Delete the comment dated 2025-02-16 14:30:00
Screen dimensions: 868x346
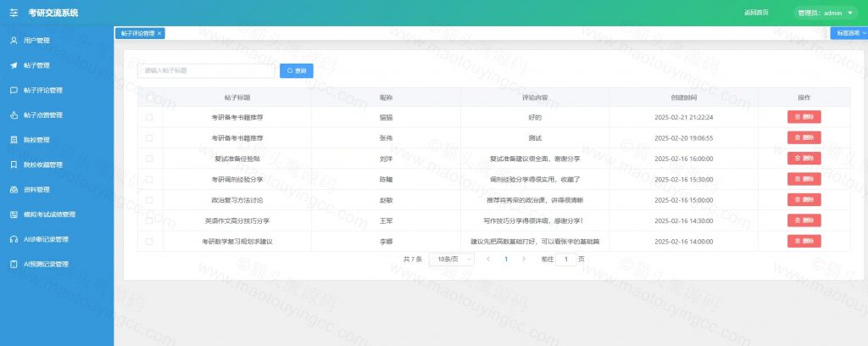tap(804, 220)
